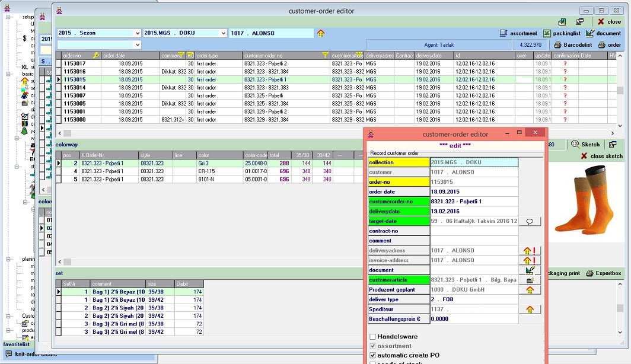Toggle the assortment checkbox
This screenshot has width=631, height=364.
pos(372,346)
